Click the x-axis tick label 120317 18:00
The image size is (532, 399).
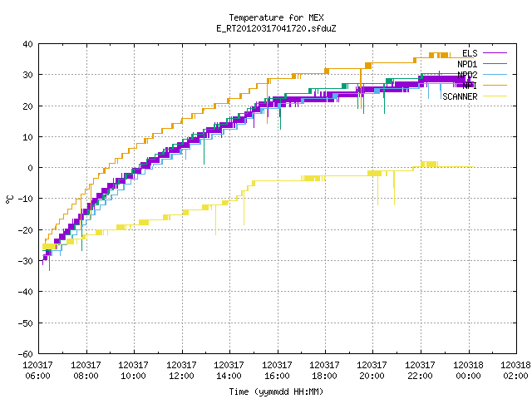point(325,370)
